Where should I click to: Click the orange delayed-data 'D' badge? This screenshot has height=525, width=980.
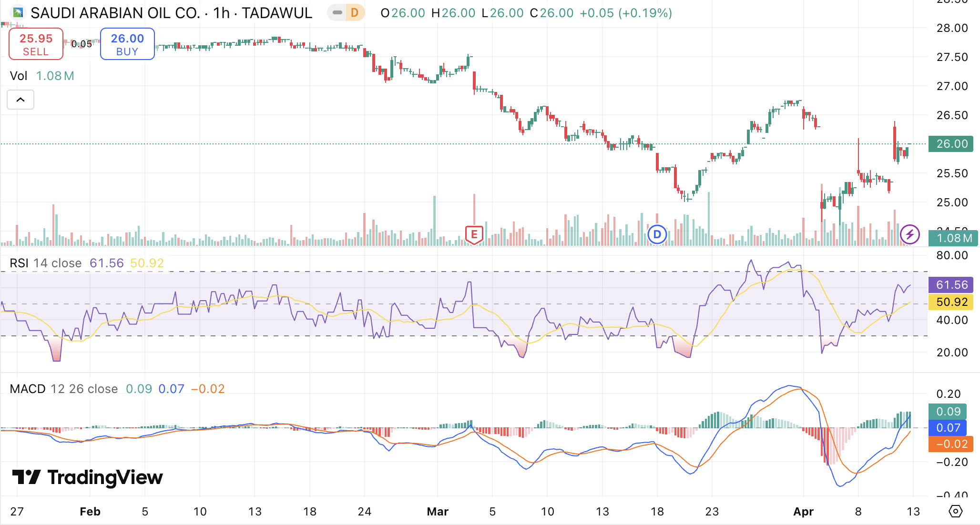[x=355, y=13]
